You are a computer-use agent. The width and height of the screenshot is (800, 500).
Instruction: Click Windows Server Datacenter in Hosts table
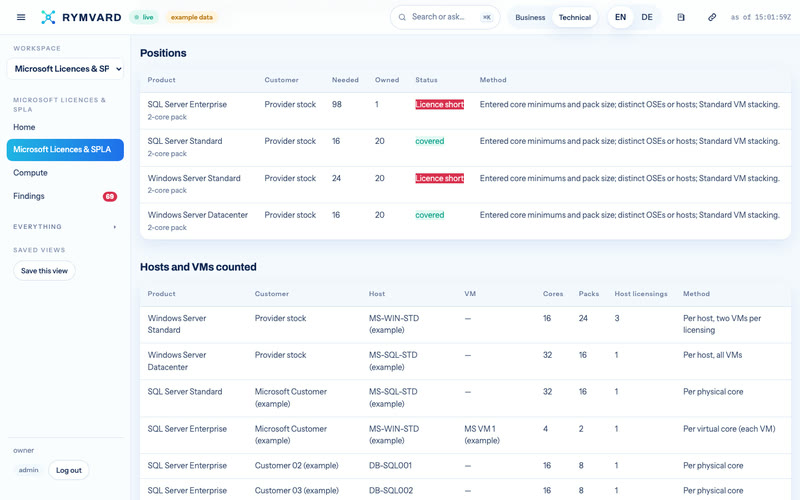click(177, 361)
